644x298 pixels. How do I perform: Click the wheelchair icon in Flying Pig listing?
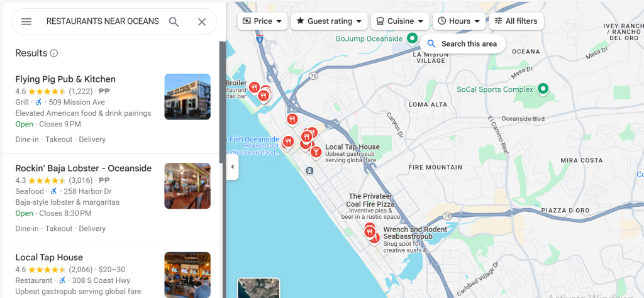[x=38, y=102]
